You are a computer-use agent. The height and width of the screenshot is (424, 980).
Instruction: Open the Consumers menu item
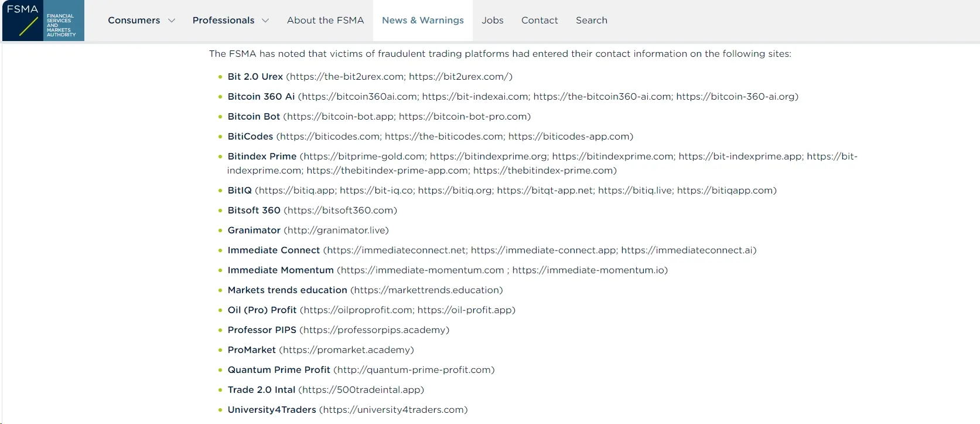click(134, 21)
